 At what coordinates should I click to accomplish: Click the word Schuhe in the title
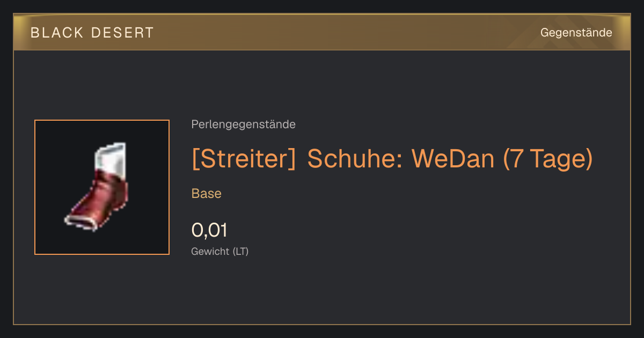[x=354, y=158]
